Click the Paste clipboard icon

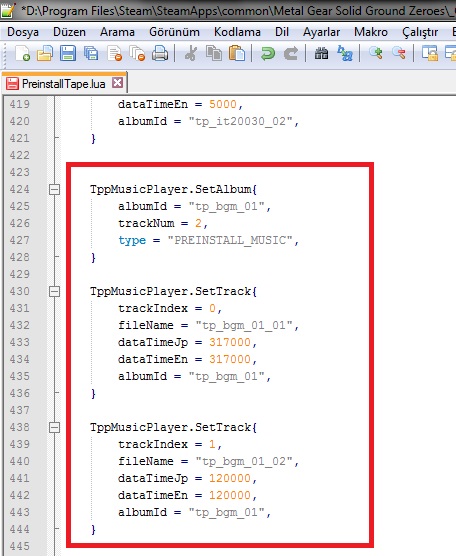point(237,54)
